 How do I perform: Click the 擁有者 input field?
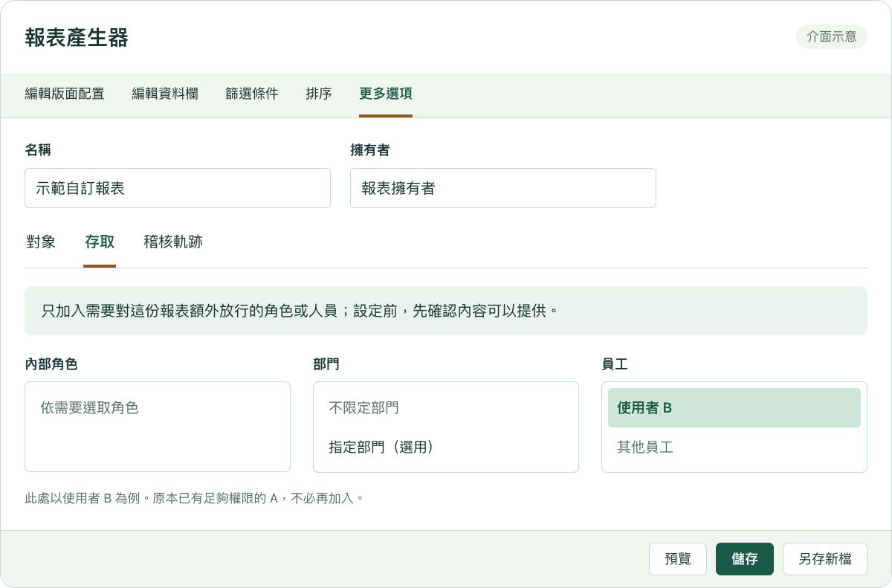tap(503, 188)
